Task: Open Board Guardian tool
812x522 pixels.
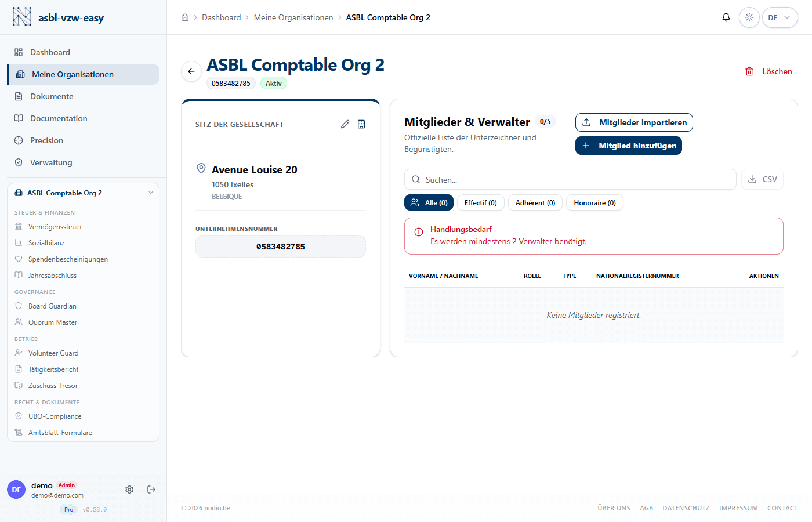Action: 83,306
